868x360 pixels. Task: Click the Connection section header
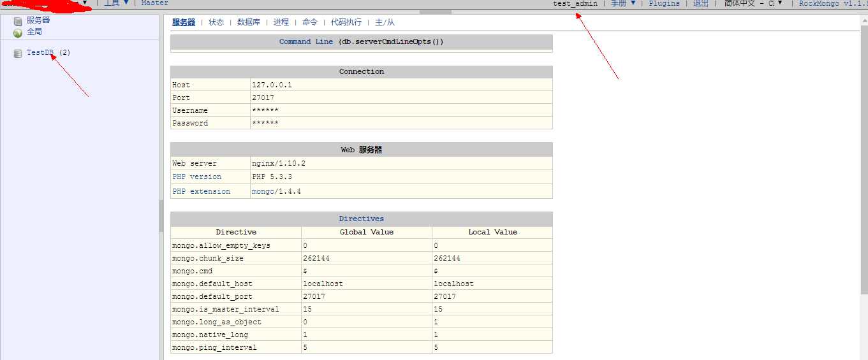[362, 72]
